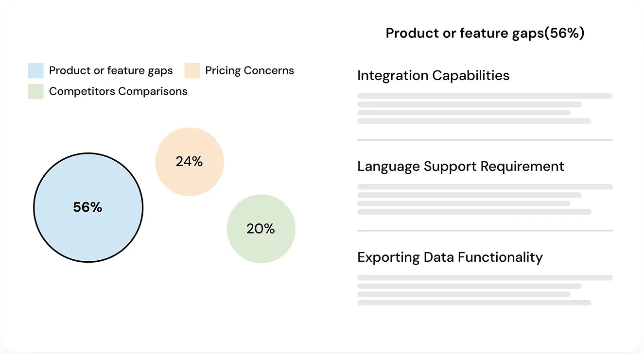Viewport: 644px width, 354px height.
Task: Toggle the Product or feature gaps legend label
Action: [x=111, y=71]
